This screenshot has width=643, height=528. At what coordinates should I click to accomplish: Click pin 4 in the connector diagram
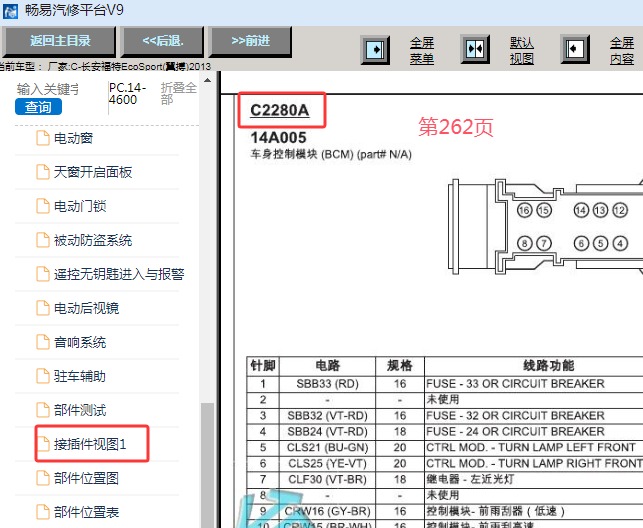620,244
